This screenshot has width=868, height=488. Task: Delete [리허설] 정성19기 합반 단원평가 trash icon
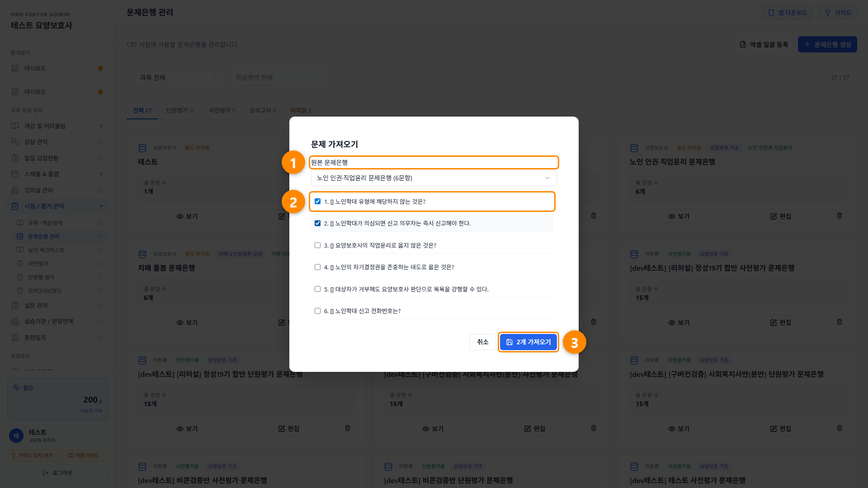tap(347, 428)
